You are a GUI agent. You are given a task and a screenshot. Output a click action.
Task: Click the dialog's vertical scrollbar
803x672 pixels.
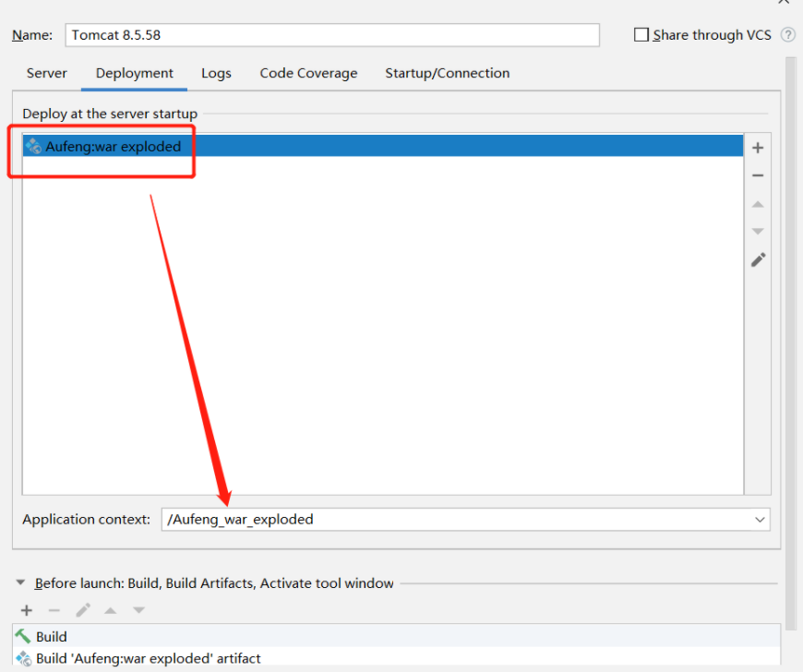pos(791,343)
